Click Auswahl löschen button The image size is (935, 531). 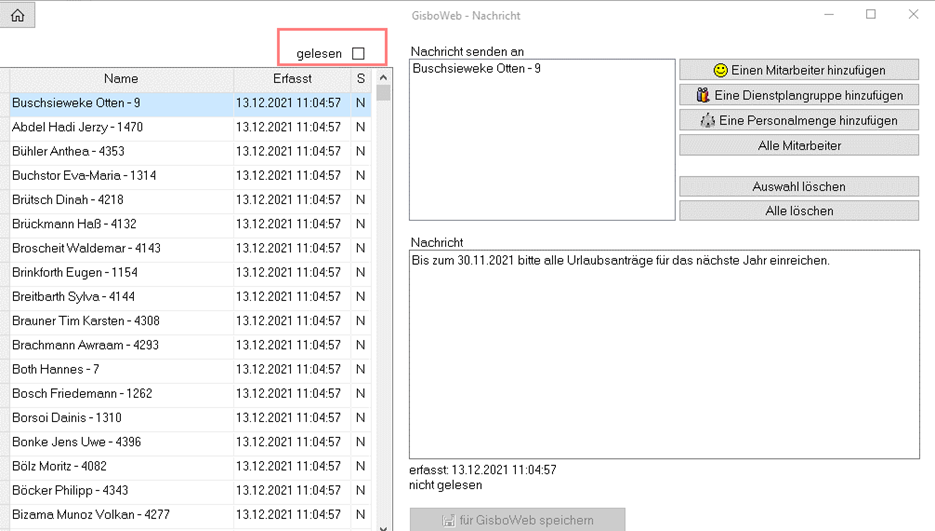(798, 186)
